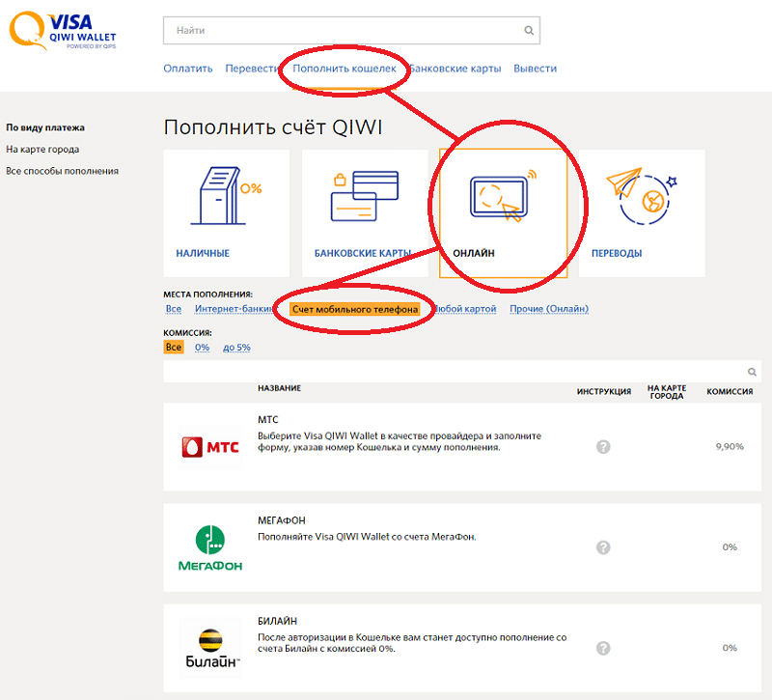Click the БИЛАЙН provider title

coord(277,621)
